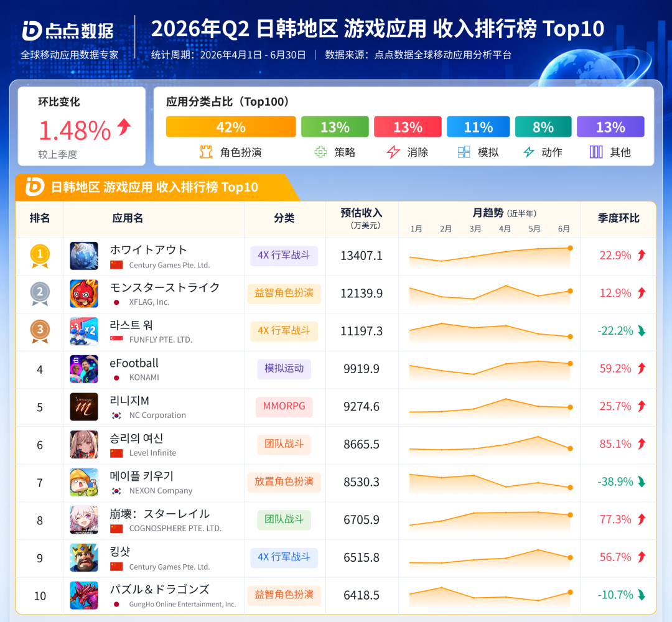The width and height of the screenshot is (672, 622).
Task: Click the revenue value 9274.6
Action: pyautogui.click(x=362, y=407)
